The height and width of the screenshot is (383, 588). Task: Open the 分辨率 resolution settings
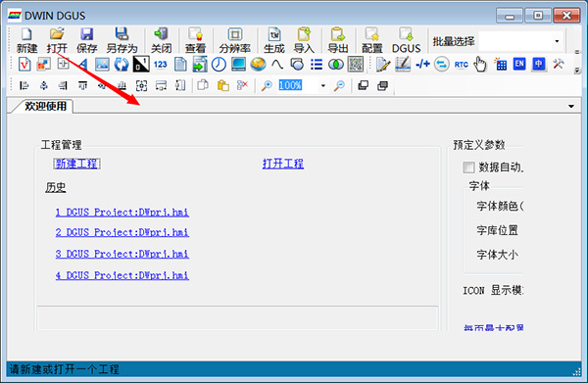point(235,40)
